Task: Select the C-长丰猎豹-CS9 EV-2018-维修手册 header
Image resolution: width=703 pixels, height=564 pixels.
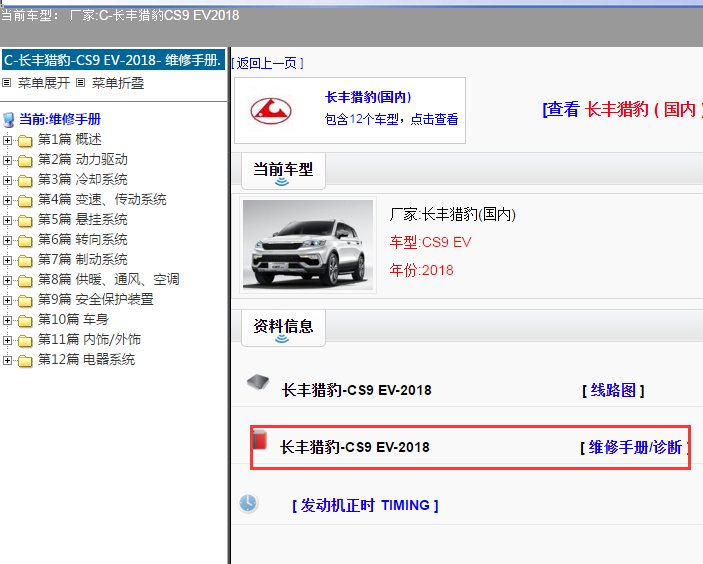Action: point(113,60)
